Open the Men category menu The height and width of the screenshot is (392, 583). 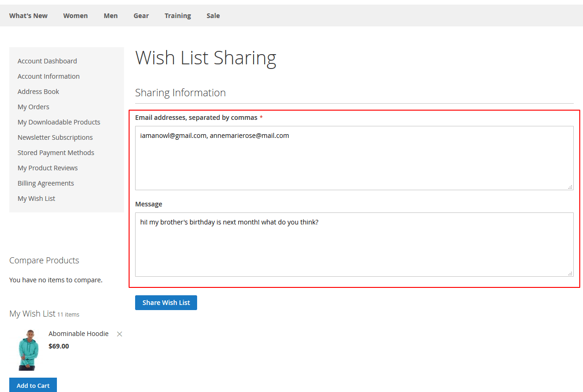pos(111,15)
